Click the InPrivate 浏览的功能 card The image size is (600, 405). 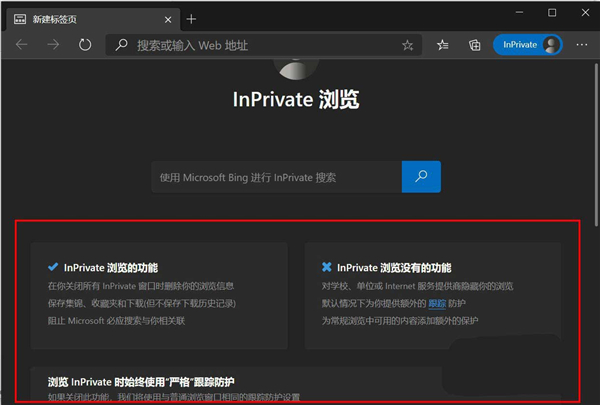tap(159, 294)
